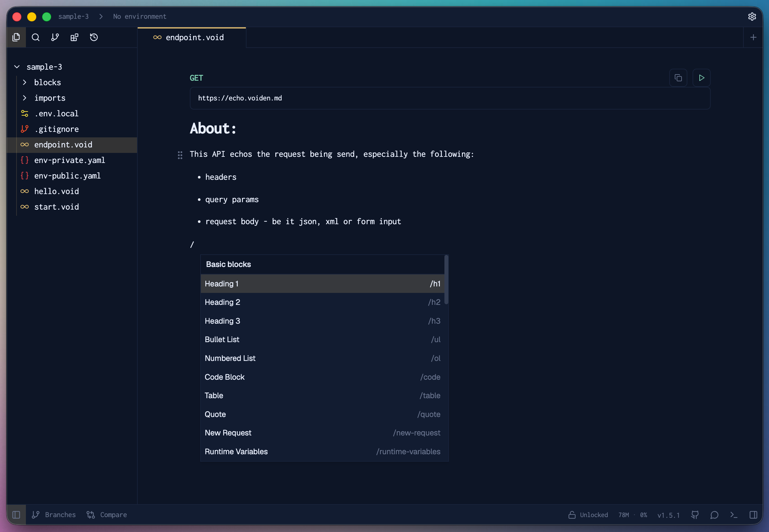Click the 'query params' bullet item
Screen dimensions: 769x532
(x=232, y=199)
